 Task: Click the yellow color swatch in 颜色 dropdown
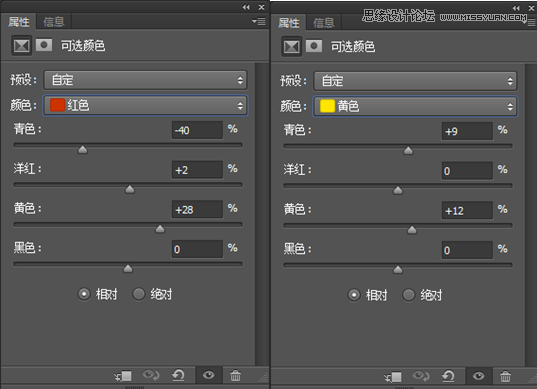[x=327, y=106]
